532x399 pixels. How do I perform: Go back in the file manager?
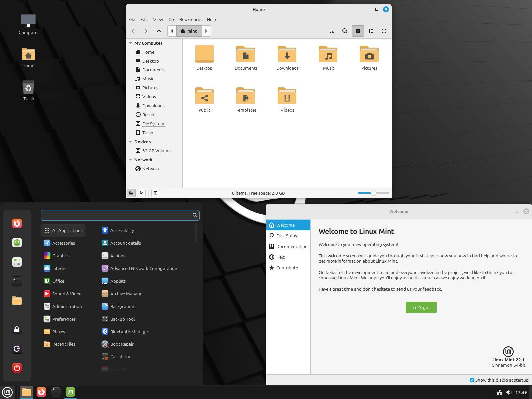pos(133,31)
